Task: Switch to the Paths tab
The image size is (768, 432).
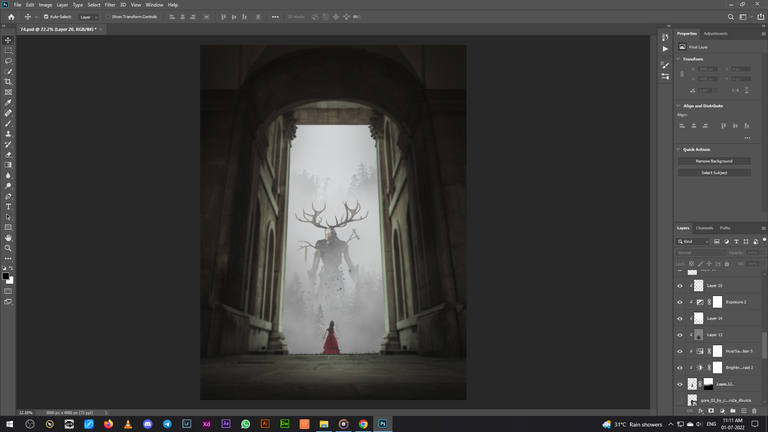Action: coord(725,228)
